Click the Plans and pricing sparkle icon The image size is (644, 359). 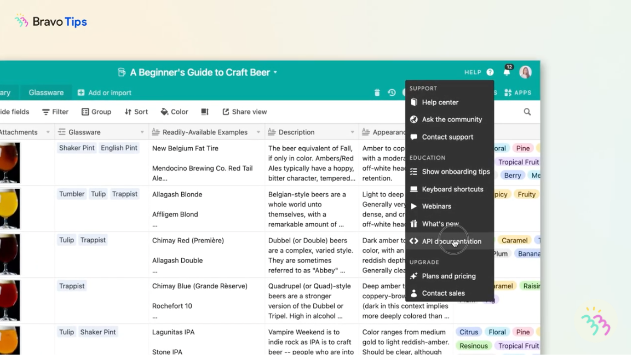tap(414, 276)
